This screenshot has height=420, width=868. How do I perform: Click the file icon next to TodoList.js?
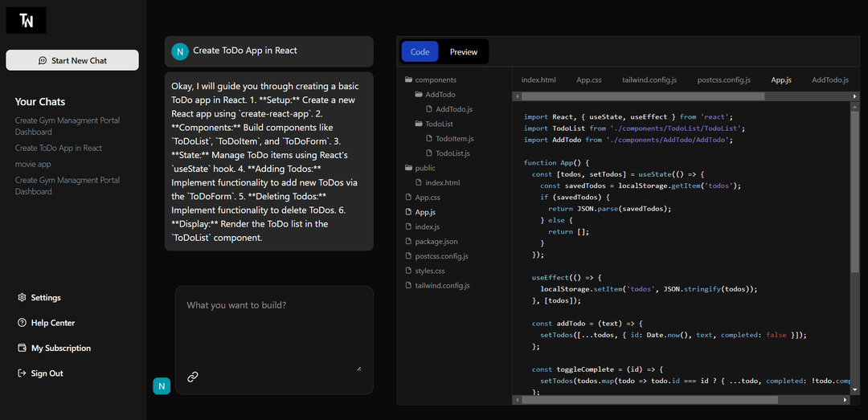pyautogui.click(x=429, y=153)
